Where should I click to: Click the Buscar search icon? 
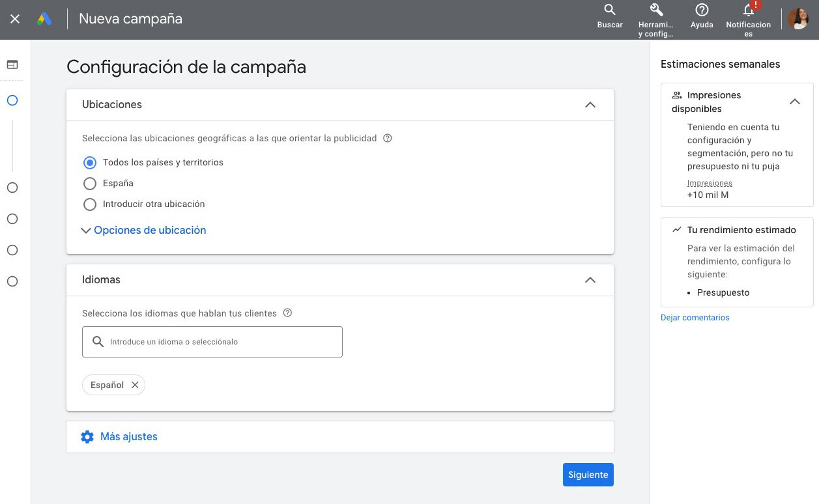(x=609, y=10)
